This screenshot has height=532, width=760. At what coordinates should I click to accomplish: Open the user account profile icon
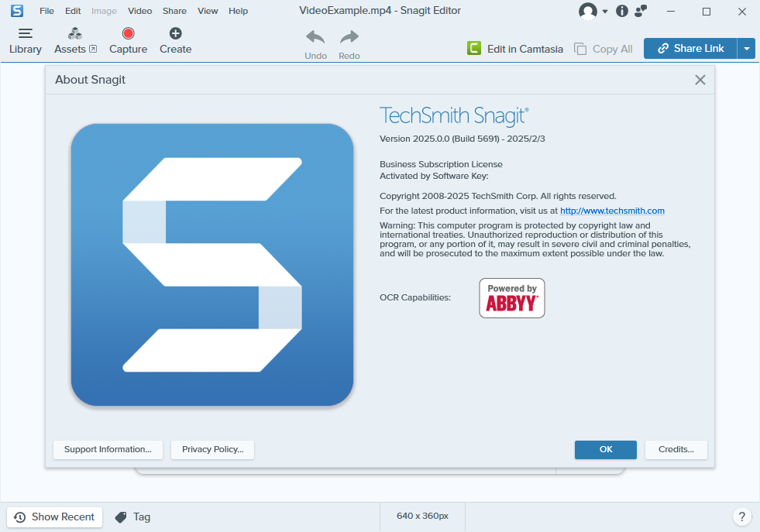tap(588, 11)
